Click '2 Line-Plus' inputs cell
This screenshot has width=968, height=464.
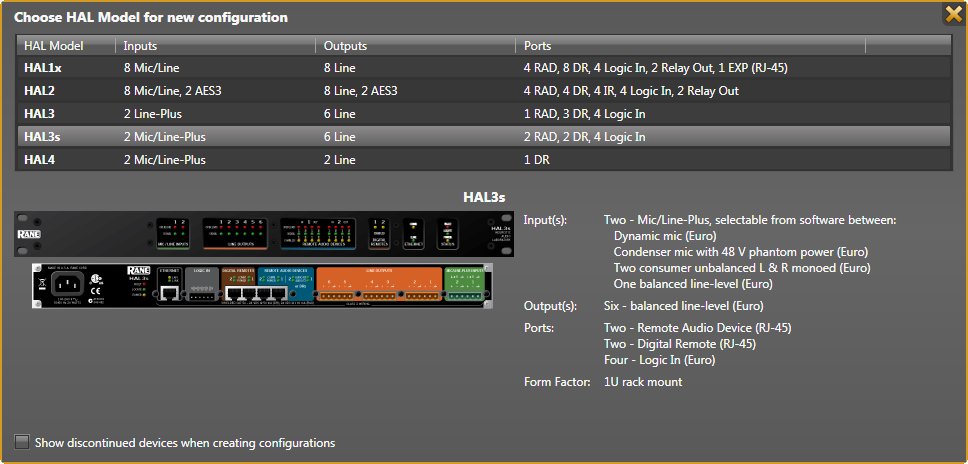tap(152, 114)
